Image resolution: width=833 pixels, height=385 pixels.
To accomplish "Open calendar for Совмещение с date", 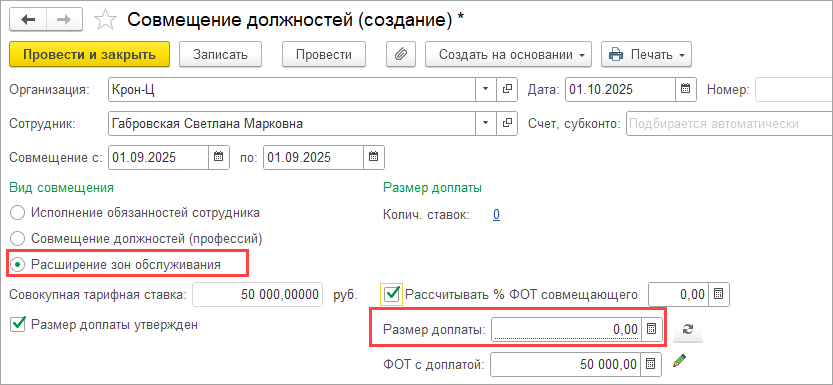I will [x=218, y=157].
